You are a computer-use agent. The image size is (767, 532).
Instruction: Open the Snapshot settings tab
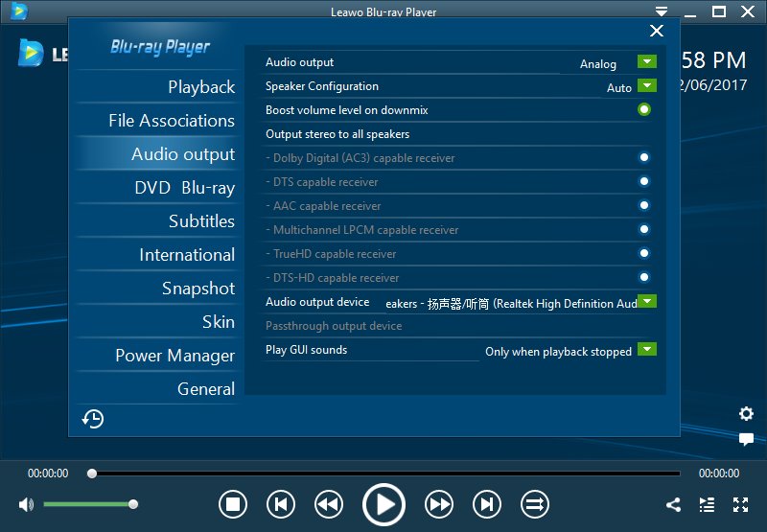tap(156, 288)
